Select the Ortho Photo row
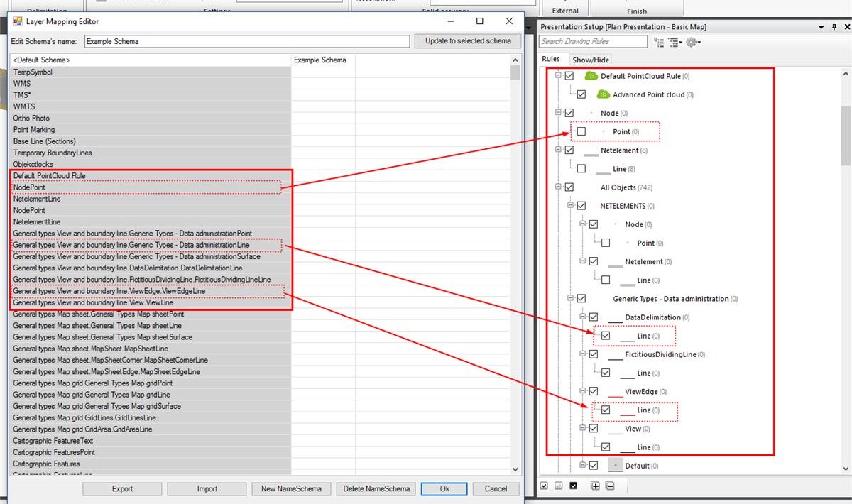 click(x=151, y=118)
